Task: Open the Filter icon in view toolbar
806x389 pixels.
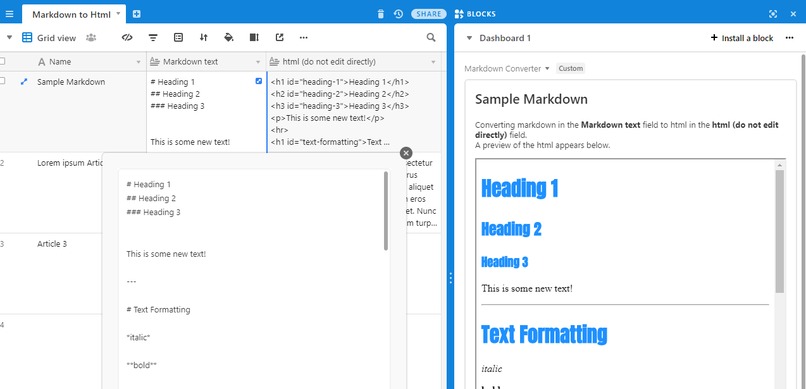Action: click(153, 38)
